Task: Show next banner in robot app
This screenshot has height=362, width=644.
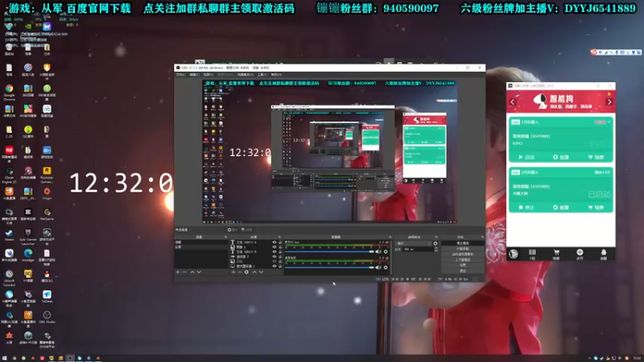Action: click(x=609, y=102)
